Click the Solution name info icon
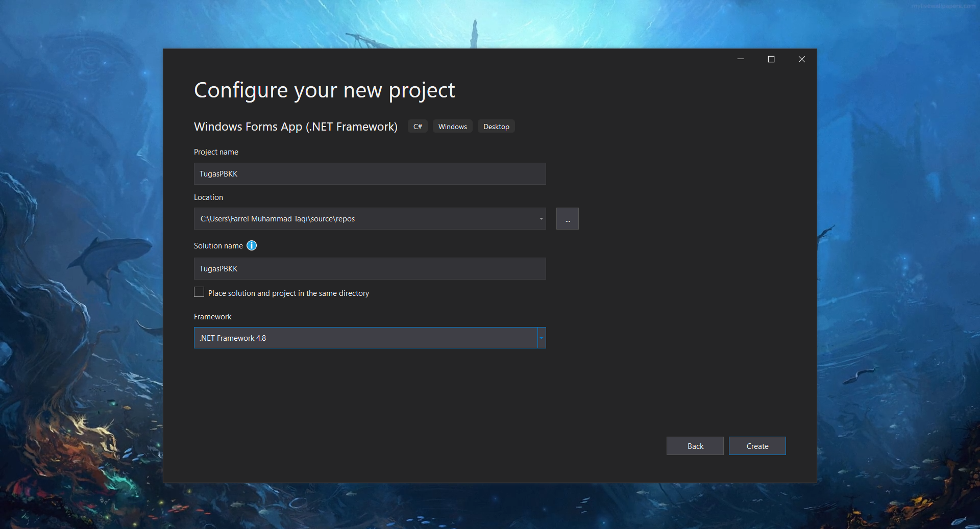 tap(252, 245)
